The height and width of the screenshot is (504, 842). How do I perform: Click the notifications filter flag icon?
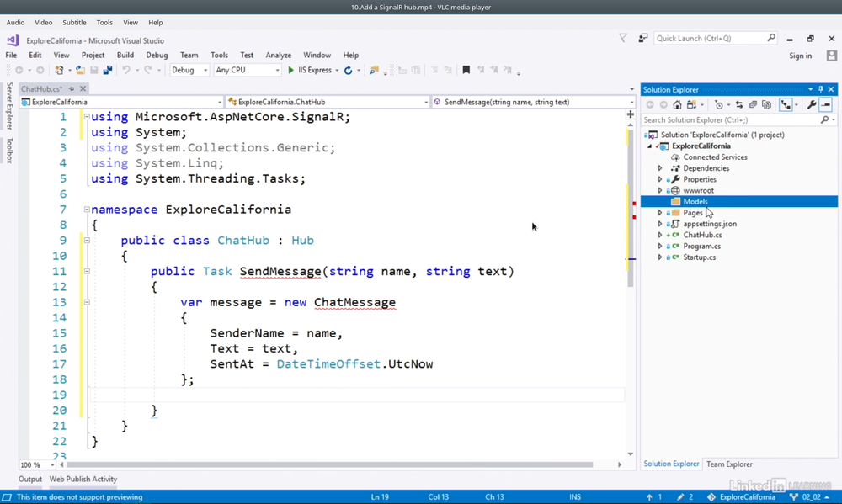[623, 38]
